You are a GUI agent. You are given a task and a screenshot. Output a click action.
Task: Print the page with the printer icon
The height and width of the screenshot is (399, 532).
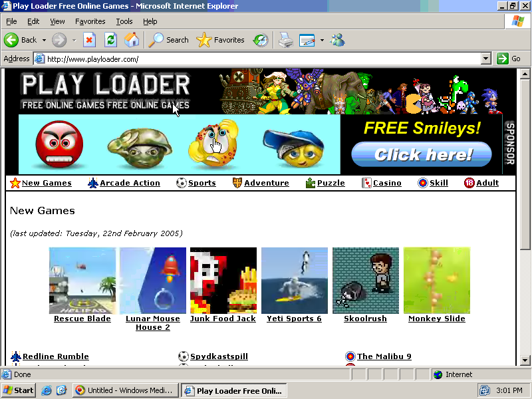(286, 40)
